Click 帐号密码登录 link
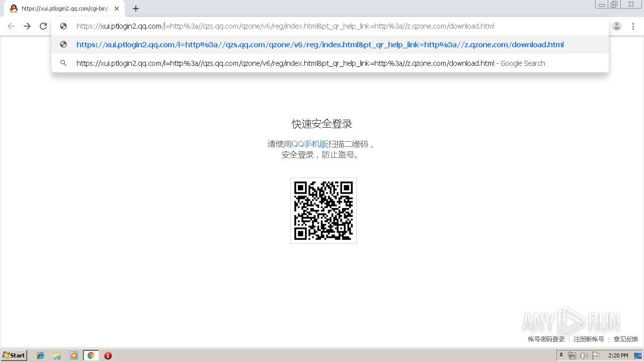This screenshot has width=644, height=362. coord(546,339)
